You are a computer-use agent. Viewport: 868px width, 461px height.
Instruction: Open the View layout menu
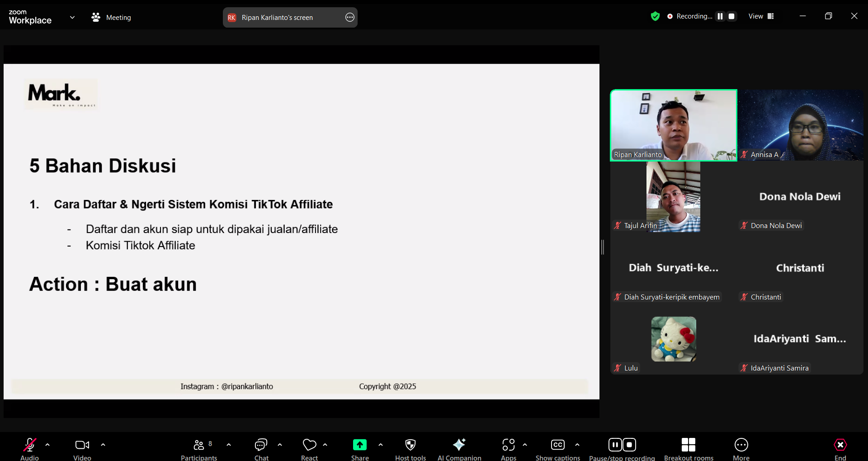pos(761,16)
